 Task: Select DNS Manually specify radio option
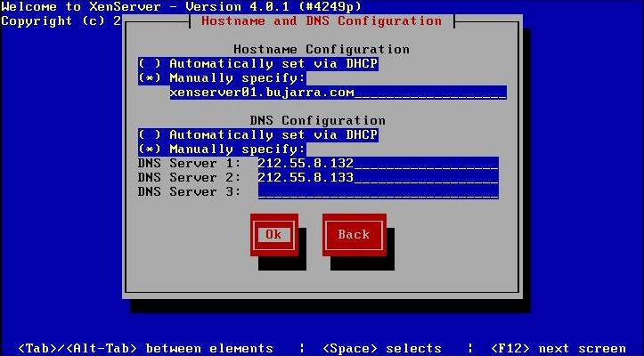coord(222,149)
